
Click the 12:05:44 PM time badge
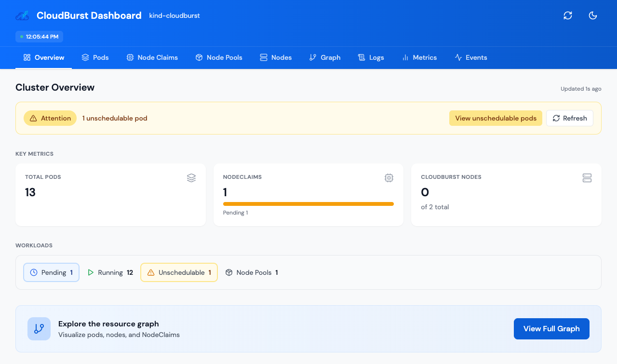coord(39,36)
